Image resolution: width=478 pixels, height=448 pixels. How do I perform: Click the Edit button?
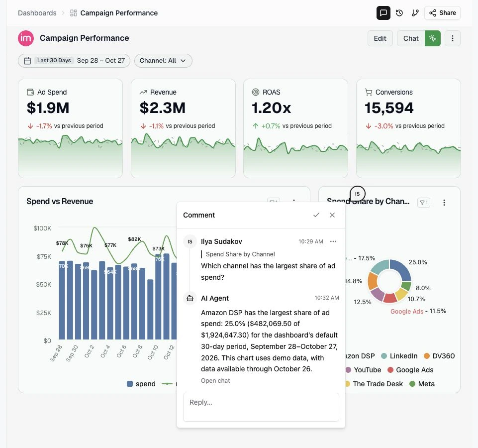380,38
